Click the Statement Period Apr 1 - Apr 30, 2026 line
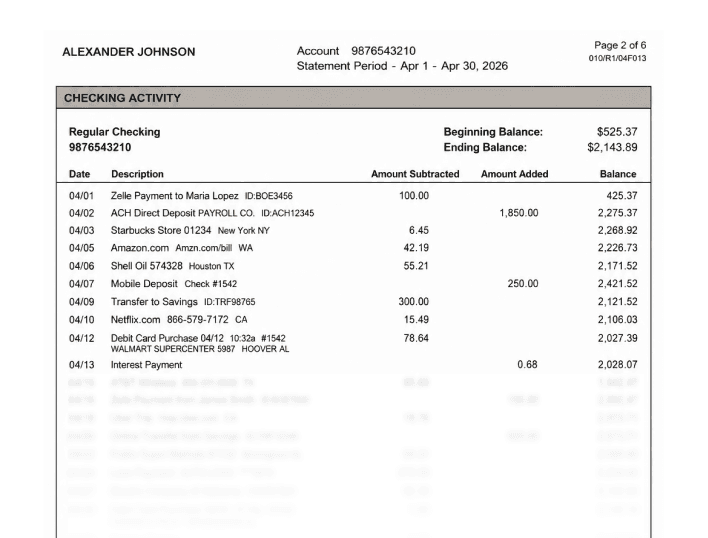The height and width of the screenshot is (538, 708). pyautogui.click(x=402, y=66)
